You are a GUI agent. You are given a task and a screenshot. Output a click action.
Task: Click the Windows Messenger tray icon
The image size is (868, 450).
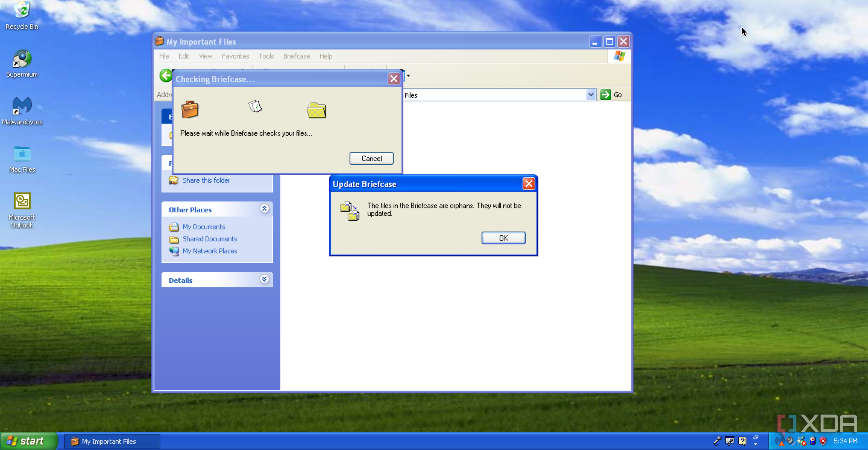[802, 441]
